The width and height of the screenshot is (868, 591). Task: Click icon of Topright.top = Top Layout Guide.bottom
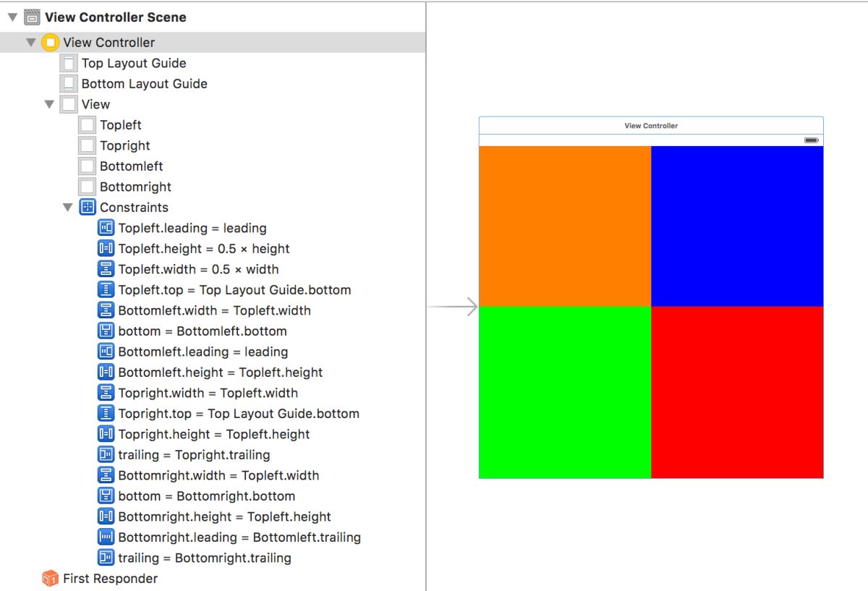[x=106, y=414]
